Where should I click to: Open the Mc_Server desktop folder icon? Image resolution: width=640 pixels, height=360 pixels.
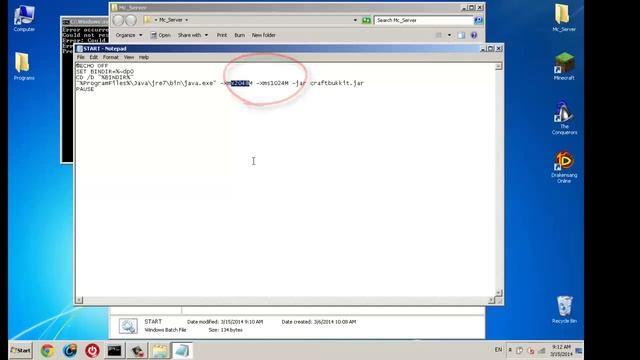coord(564,18)
